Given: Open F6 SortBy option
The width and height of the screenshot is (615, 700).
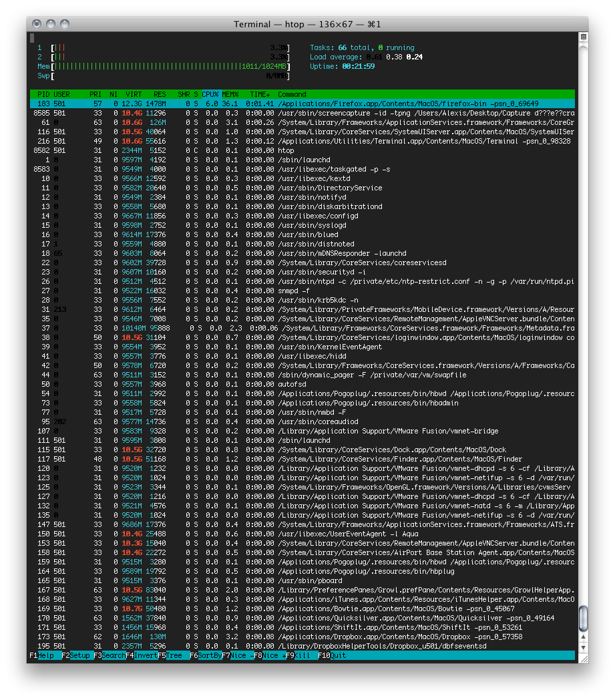Looking at the screenshot, I should point(206,655).
